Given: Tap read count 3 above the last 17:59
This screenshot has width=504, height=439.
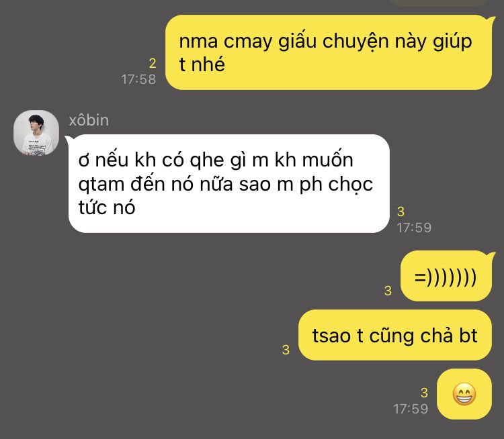Looking at the screenshot, I should click(x=424, y=393).
